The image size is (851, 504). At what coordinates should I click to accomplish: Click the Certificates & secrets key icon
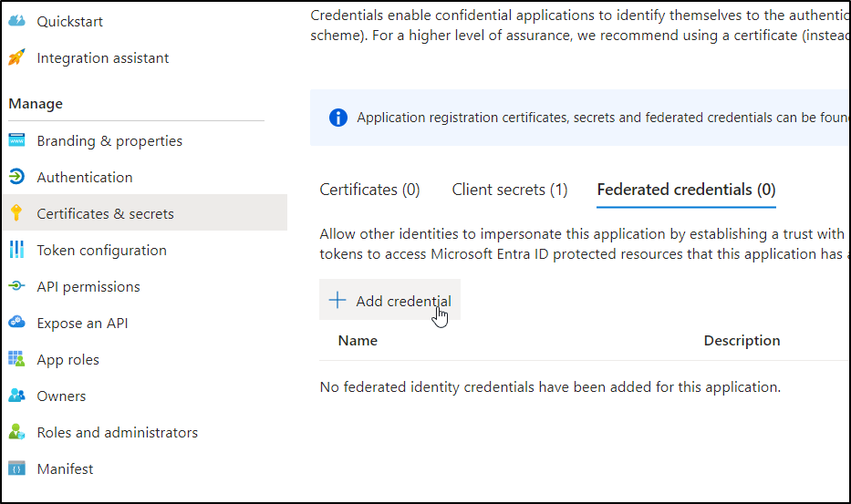point(16,213)
